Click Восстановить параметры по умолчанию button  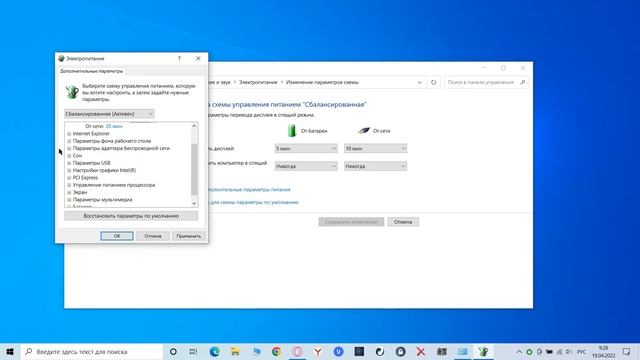[x=131, y=216]
